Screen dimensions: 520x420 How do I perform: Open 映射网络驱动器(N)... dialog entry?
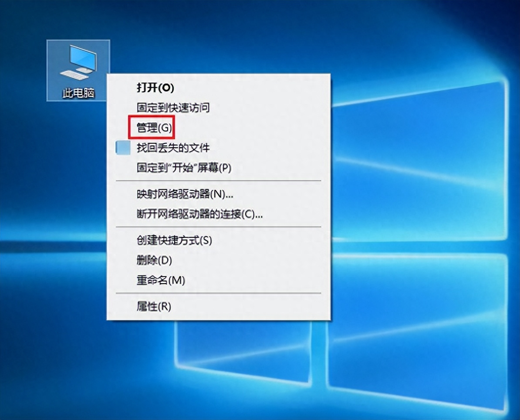(x=185, y=194)
